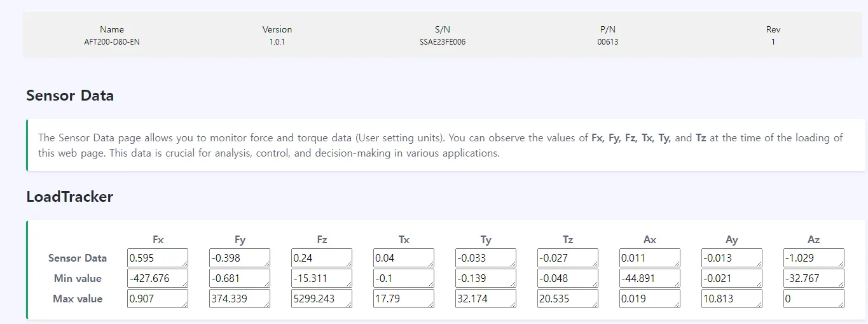This screenshot has height=324, width=868.
Task: Focus the Tx Min value field
Action: click(403, 278)
